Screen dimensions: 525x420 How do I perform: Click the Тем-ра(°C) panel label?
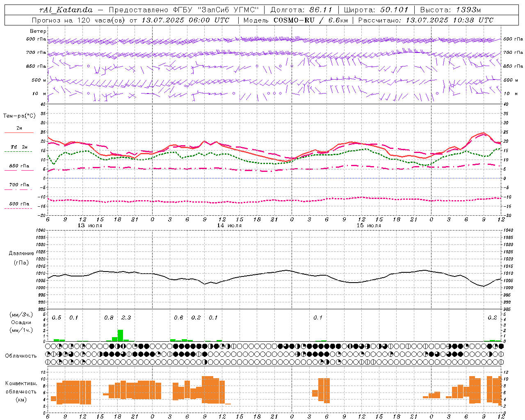point(19,116)
